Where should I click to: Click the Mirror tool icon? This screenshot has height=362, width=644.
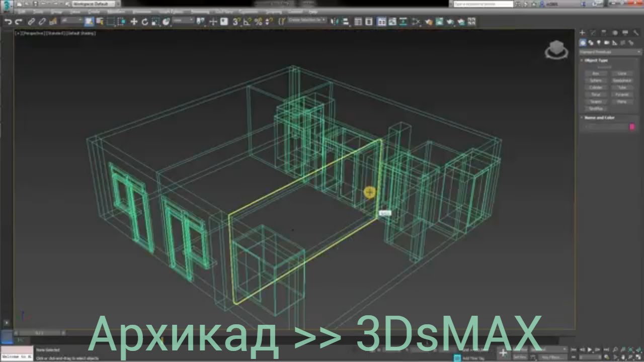336,22
